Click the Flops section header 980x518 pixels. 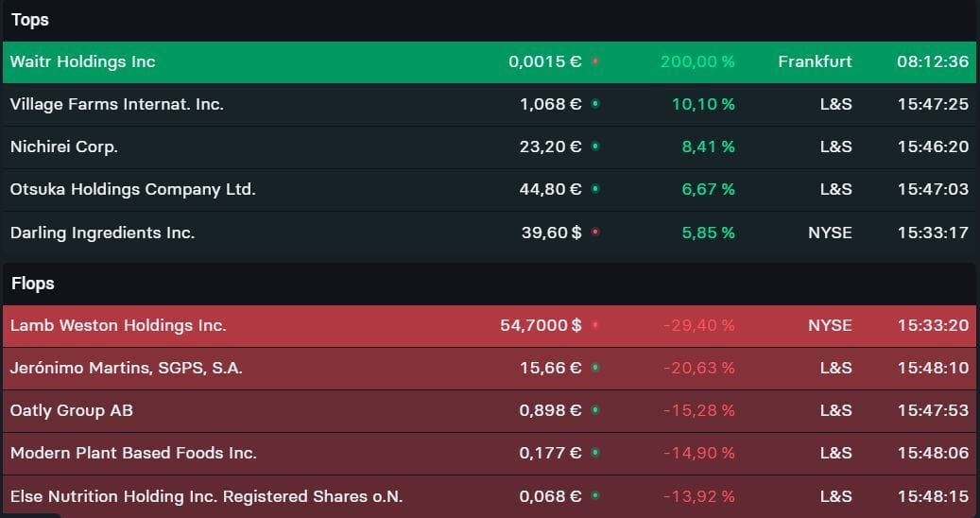[33, 284]
